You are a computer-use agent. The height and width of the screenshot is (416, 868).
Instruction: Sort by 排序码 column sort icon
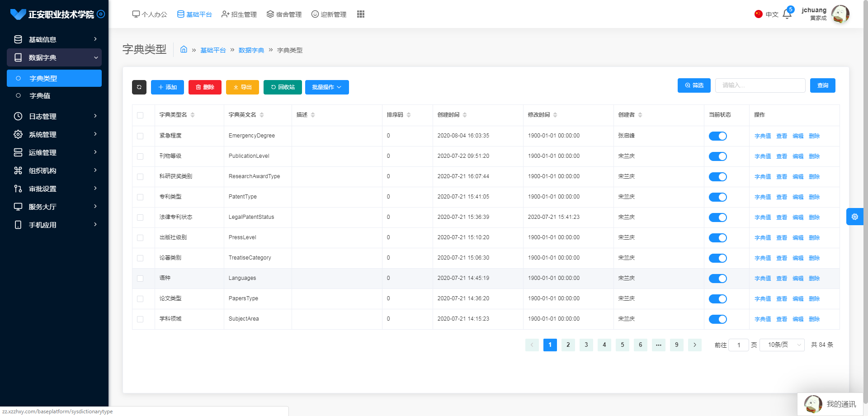click(x=409, y=115)
